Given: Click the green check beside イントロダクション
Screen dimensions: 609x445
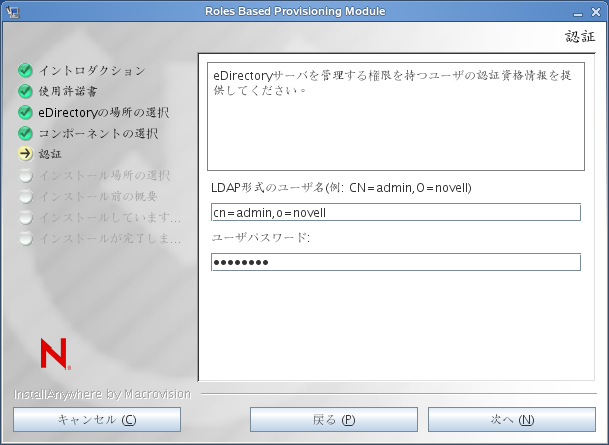Looking at the screenshot, I should [x=25, y=70].
